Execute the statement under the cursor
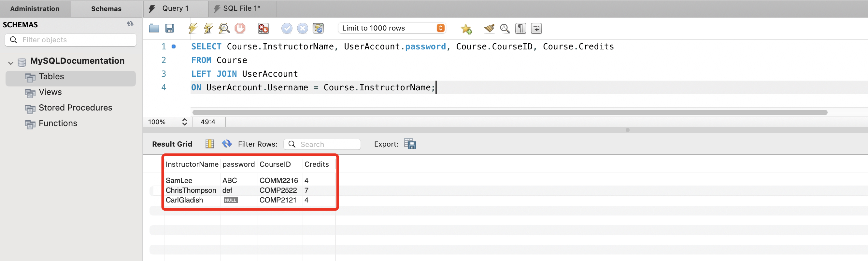The height and width of the screenshot is (261, 868). (x=208, y=28)
